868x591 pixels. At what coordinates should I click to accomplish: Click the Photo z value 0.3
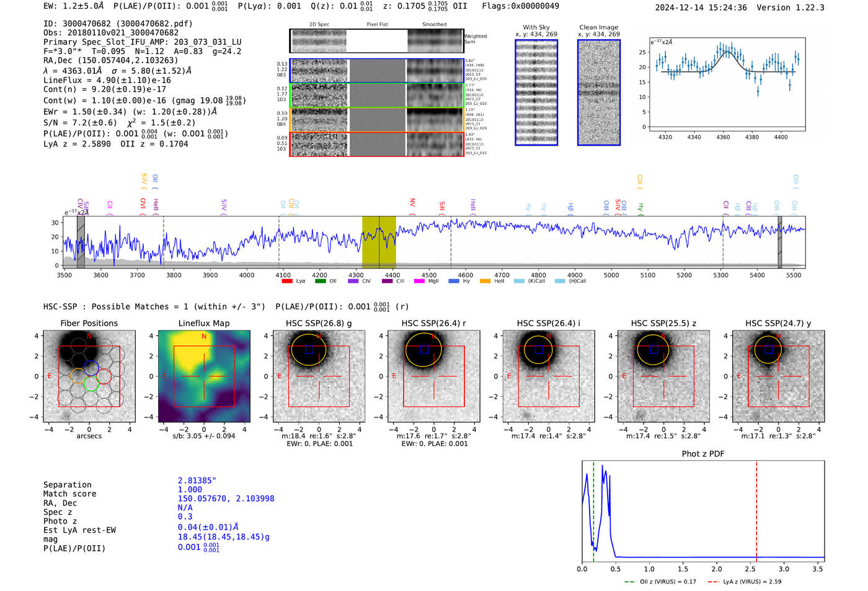185,517
